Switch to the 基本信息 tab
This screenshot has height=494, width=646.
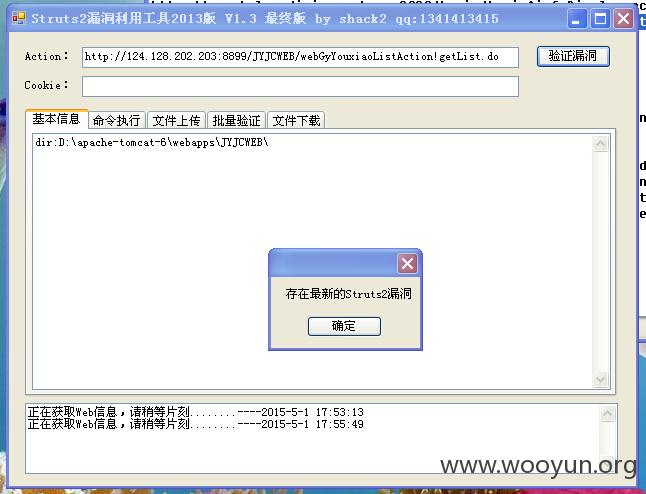click(x=56, y=119)
